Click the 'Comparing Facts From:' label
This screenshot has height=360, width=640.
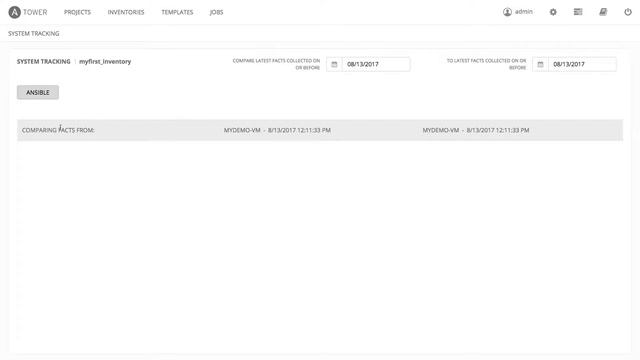coord(58,130)
